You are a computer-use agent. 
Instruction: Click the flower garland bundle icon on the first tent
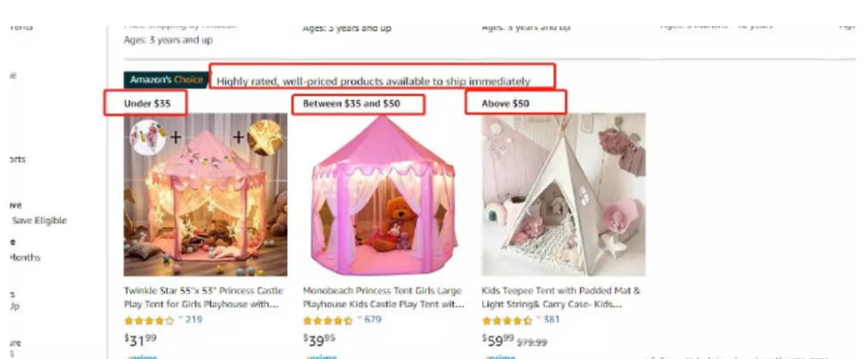[148, 137]
